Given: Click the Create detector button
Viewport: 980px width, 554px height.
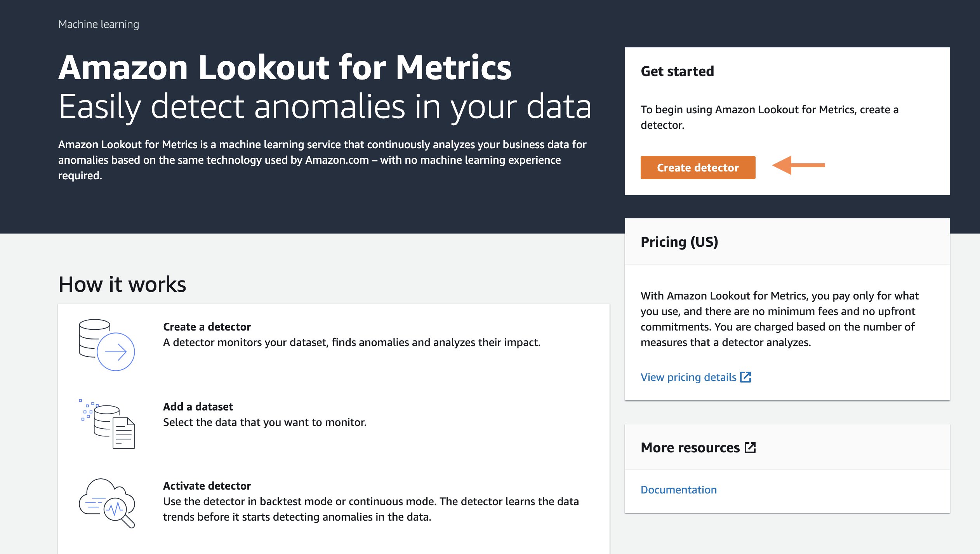Looking at the screenshot, I should point(698,168).
